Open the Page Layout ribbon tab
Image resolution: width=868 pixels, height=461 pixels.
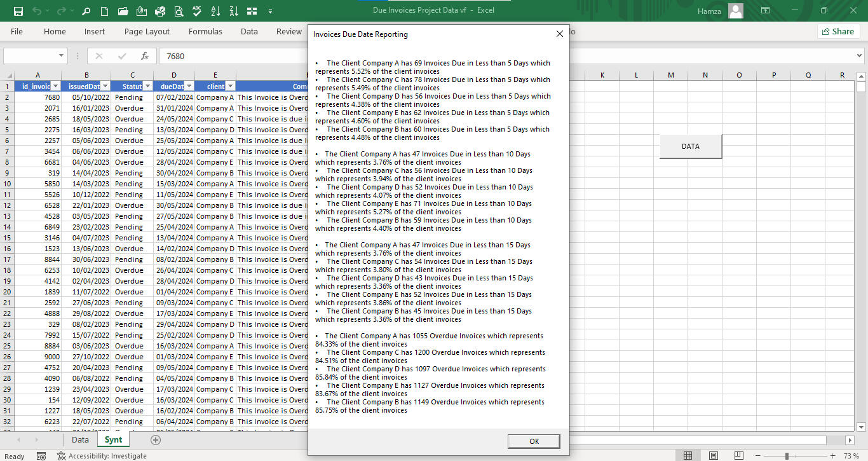[147, 31]
